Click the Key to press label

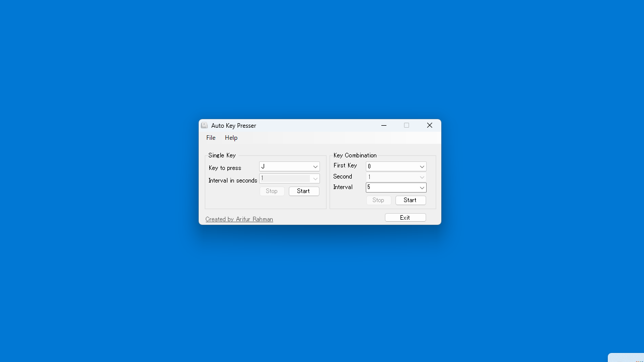tap(225, 168)
